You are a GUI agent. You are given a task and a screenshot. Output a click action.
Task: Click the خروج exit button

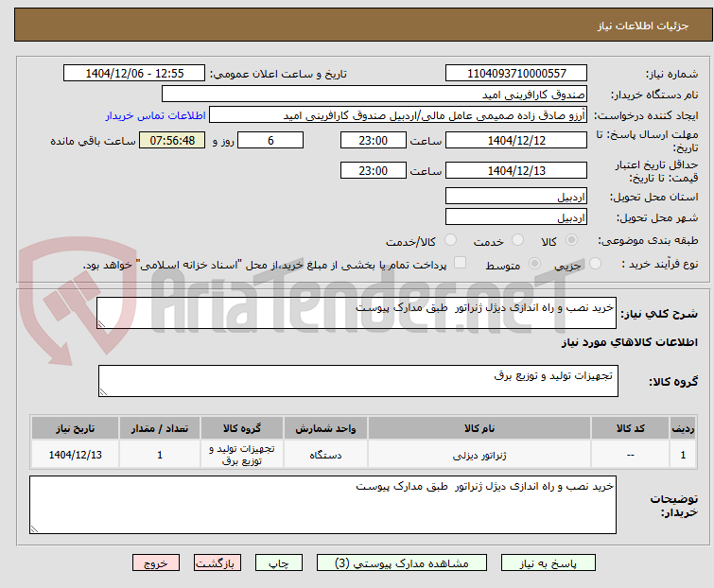[156, 563]
